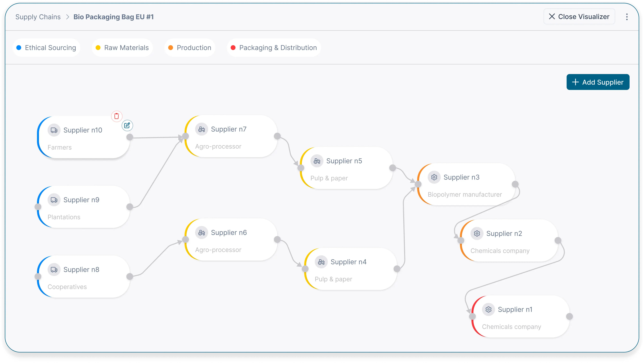Click the input connector of Supplier n9
This screenshot has width=644, height=364.
click(38, 207)
